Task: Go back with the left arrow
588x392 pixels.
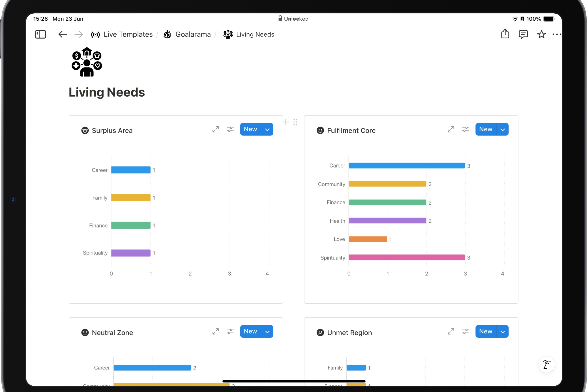Action: pos(62,34)
